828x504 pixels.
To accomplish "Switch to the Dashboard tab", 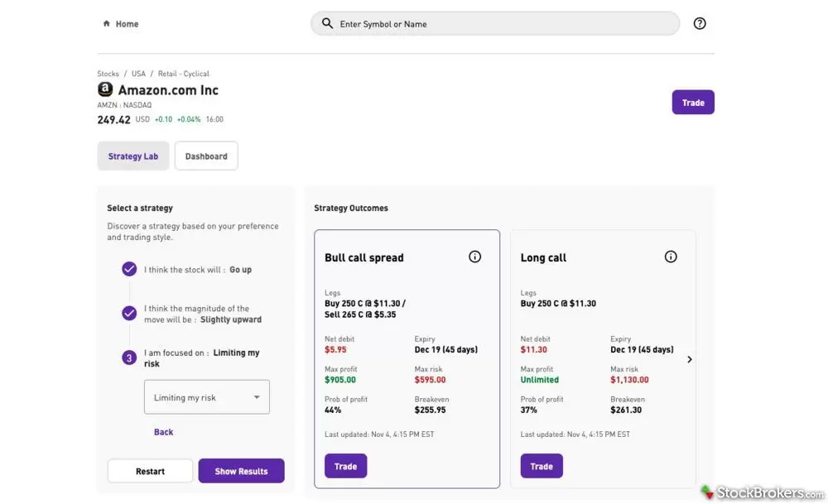I will [x=205, y=156].
